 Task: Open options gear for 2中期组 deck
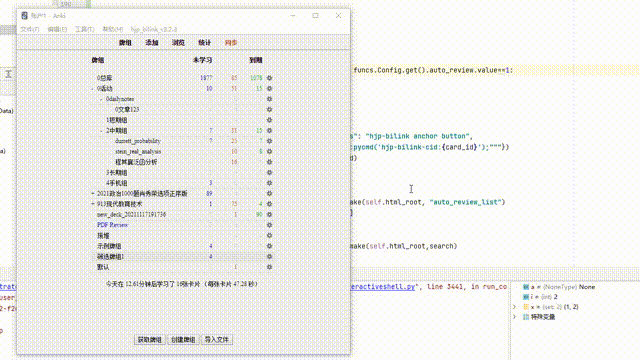(x=269, y=131)
